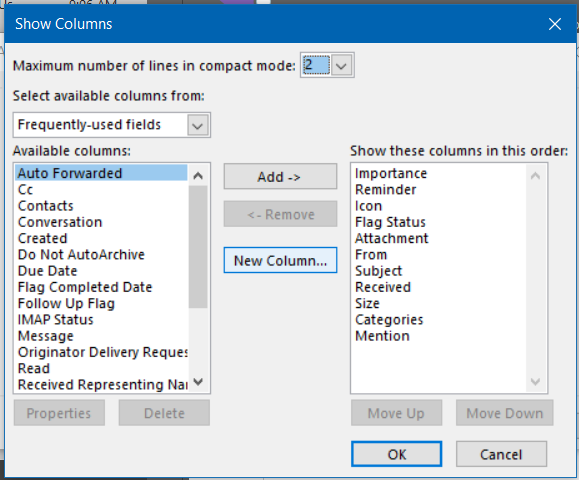
Task: Click the Move Down button
Action: pyautogui.click(x=504, y=413)
